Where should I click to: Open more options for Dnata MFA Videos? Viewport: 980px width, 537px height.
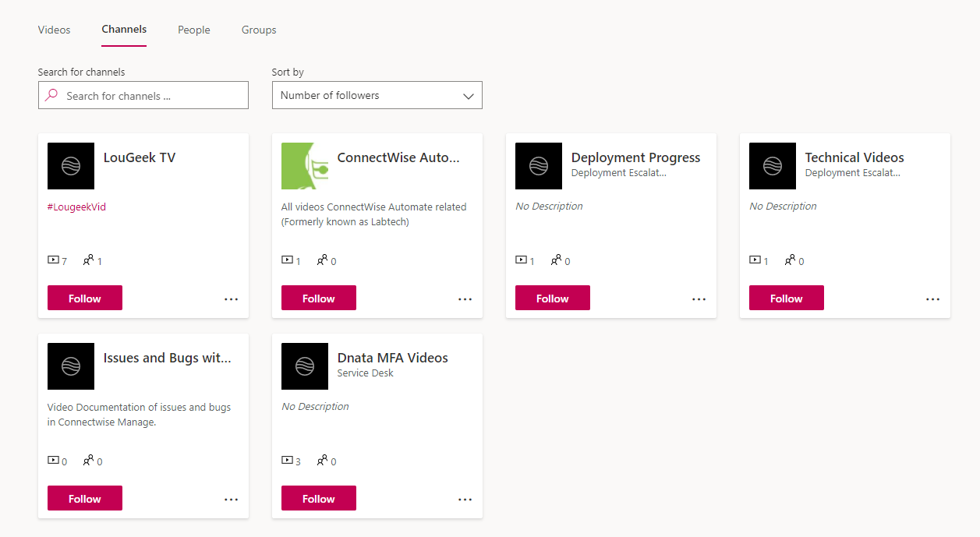(x=465, y=499)
